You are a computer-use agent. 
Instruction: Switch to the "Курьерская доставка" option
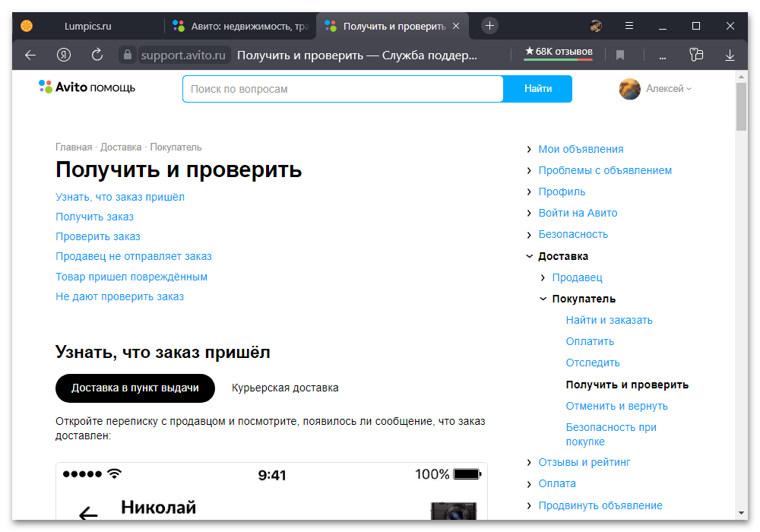285,388
